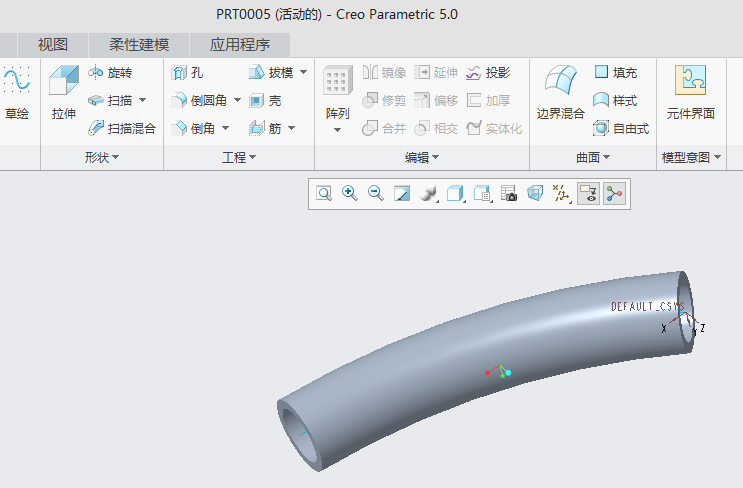Select the 筋 (Rib) tool
The image size is (743, 488).
[x=265, y=128]
